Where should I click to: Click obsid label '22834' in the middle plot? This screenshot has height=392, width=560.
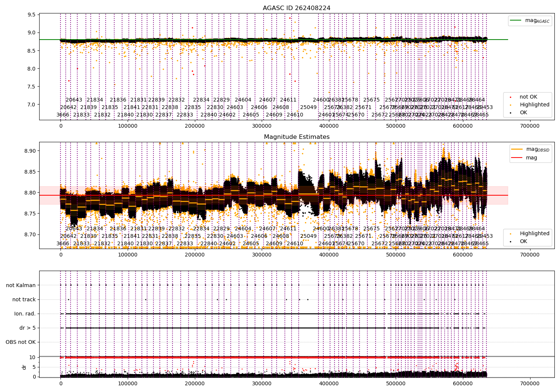click(201, 229)
